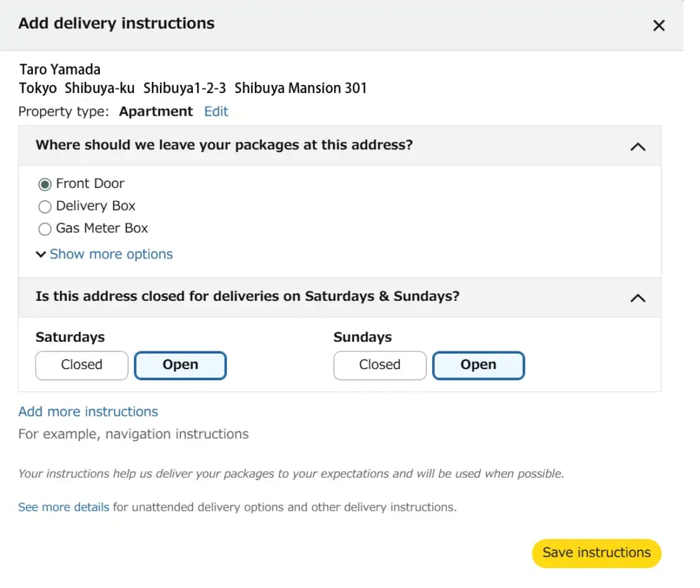This screenshot has height=588, width=700.
Task: Mark Sundays as Closed
Action: 379,365
